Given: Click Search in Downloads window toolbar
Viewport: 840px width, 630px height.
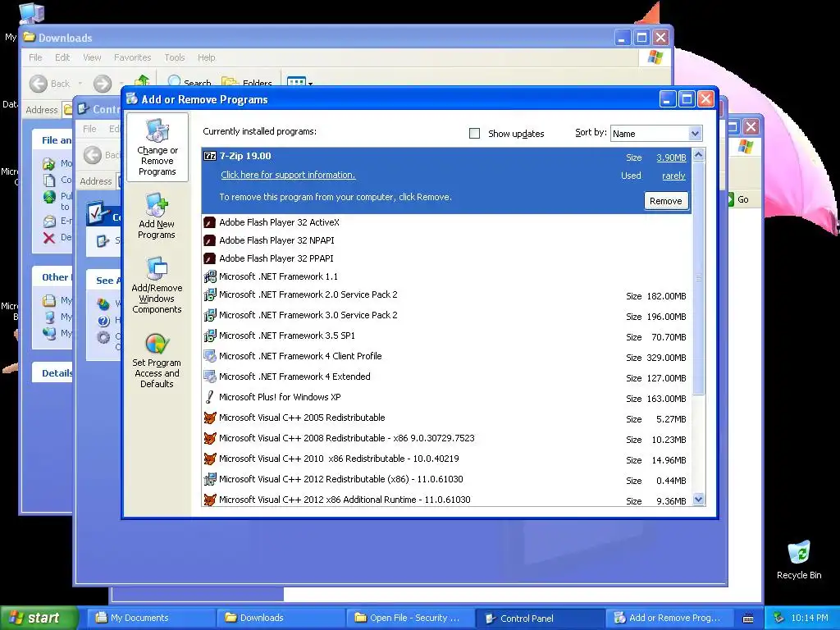Looking at the screenshot, I should [189, 81].
